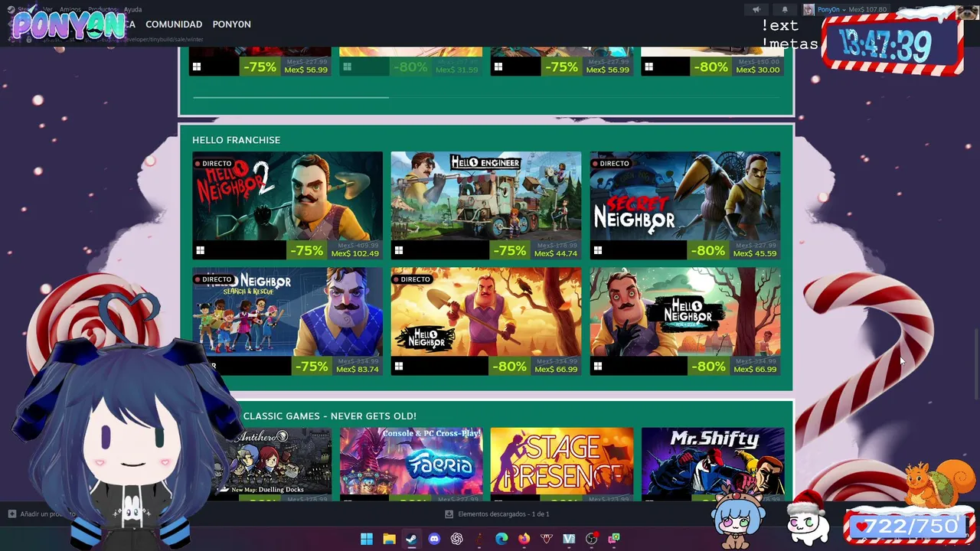Image resolution: width=980 pixels, height=551 pixels.
Task: Click Hello Neighbor 2 price Mex$ 102.49
Action: pyautogui.click(x=357, y=253)
